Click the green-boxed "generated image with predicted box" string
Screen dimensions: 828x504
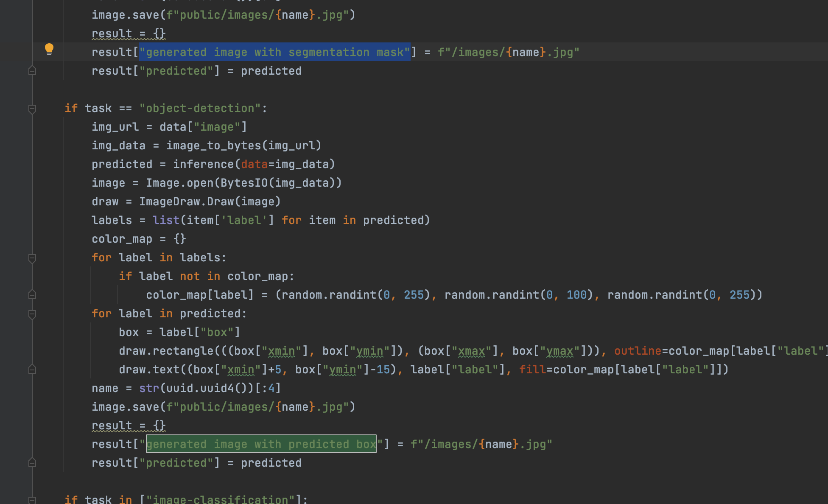(x=261, y=444)
